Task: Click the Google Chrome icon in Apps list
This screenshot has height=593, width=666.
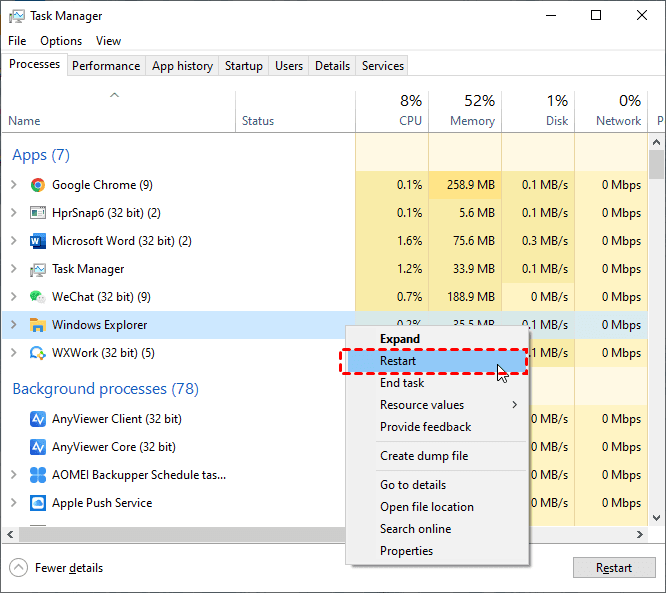Action: coord(38,185)
